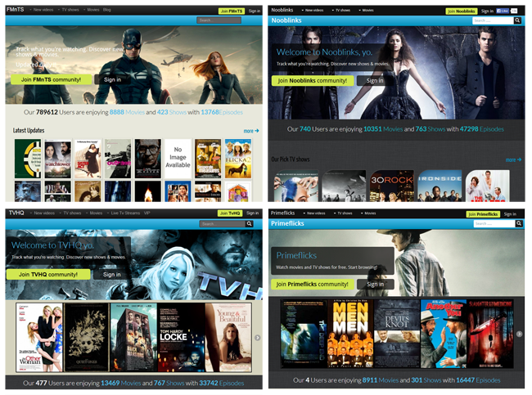Open the Flicka 2 poster thumbnail

(x=238, y=159)
